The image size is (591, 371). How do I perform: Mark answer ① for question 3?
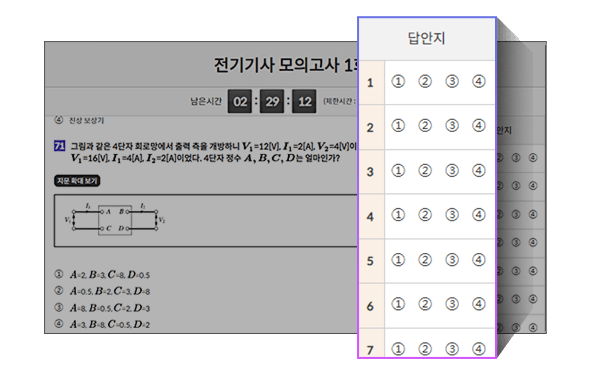(398, 171)
